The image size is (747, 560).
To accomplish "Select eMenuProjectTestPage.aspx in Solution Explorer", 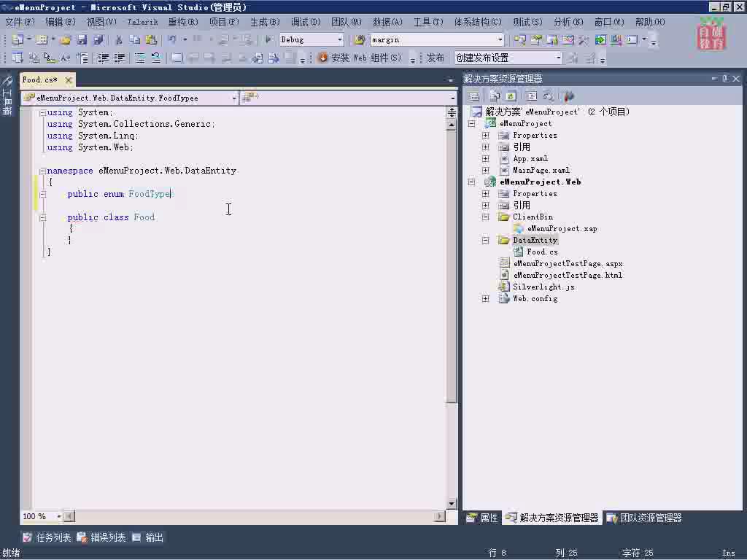I will (x=568, y=264).
